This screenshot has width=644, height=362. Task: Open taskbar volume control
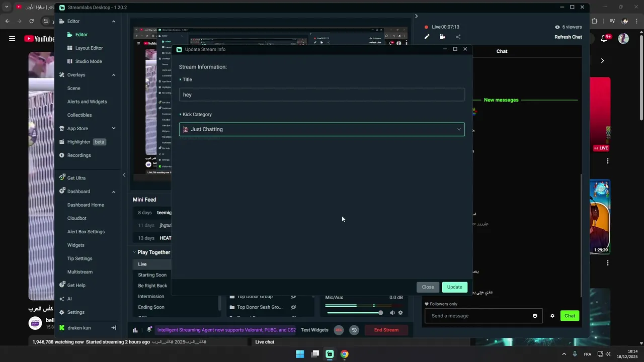608,354
